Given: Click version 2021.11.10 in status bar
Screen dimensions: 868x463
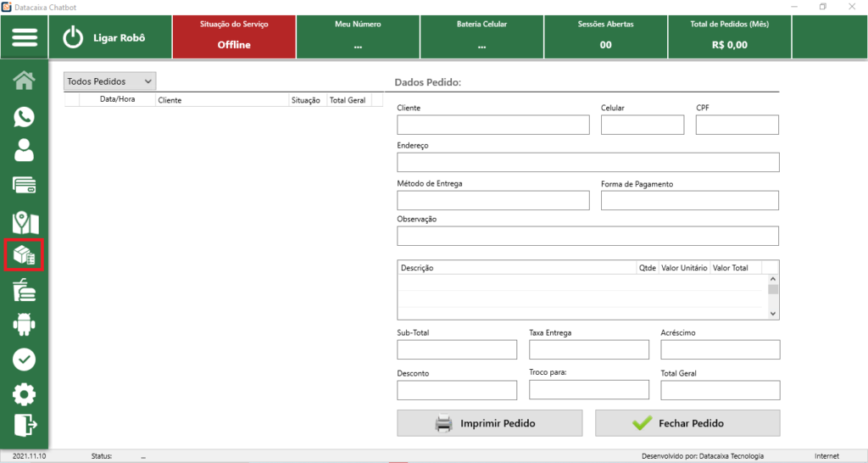Looking at the screenshot, I should pyautogui.click(x=29, y=456).
